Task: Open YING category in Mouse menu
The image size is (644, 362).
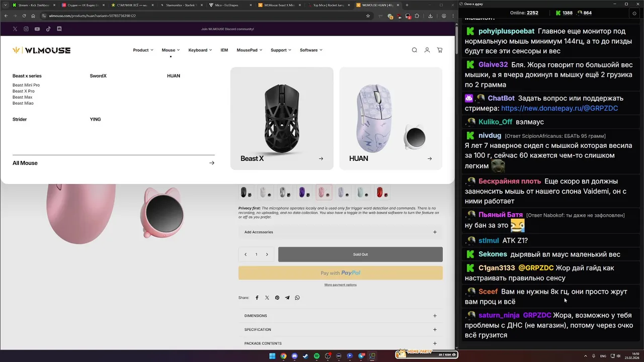Action: pos(95,120)
